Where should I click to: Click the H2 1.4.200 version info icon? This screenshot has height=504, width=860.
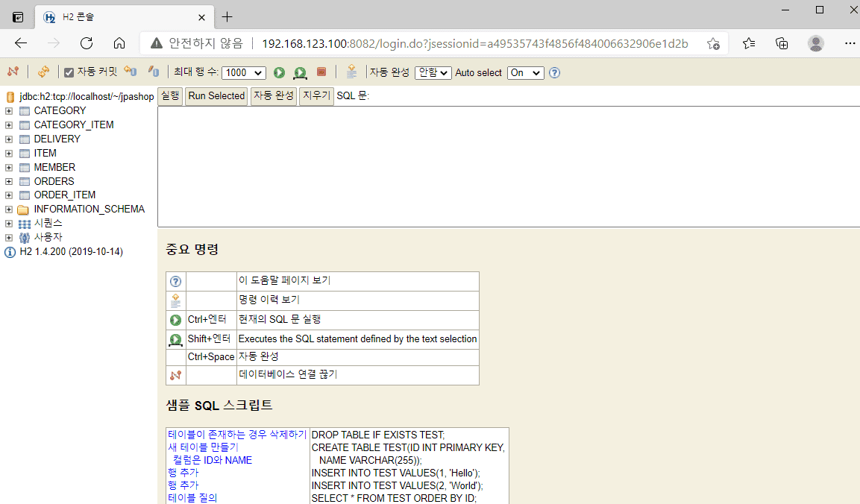click(x=10, y=252)
